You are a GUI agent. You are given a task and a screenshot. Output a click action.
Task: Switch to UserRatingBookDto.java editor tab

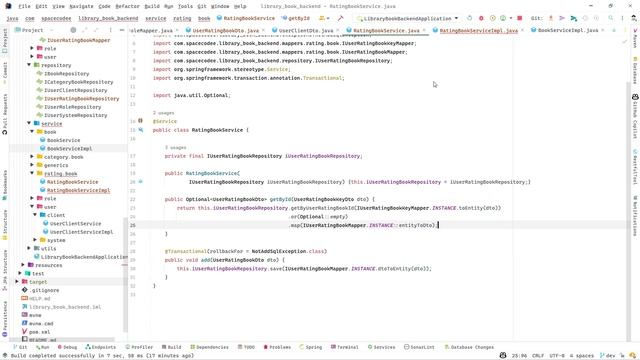(225, 31)
